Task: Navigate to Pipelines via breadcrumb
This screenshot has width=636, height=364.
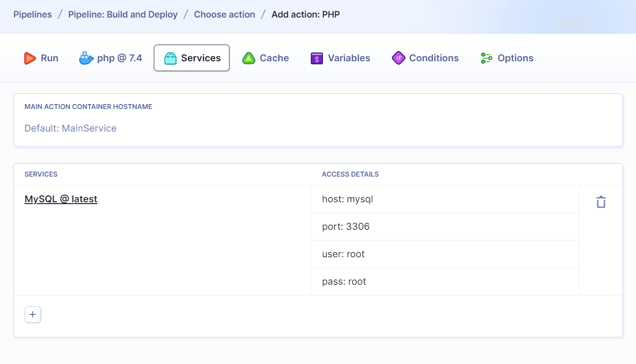Action: [32, 14]
